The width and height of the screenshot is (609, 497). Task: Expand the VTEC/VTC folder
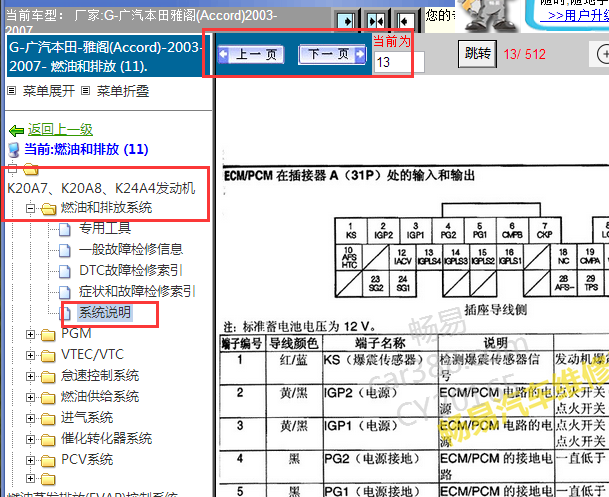pos(30,355)
